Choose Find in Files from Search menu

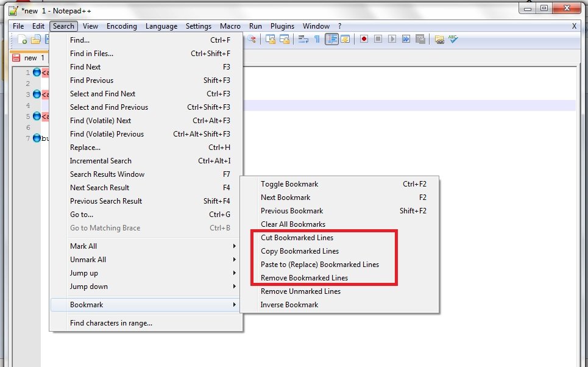tap(91, 54)
